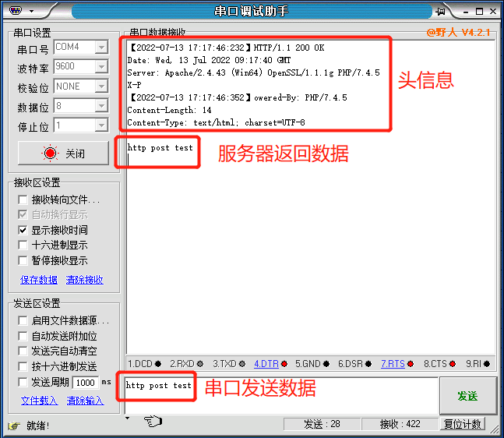The image size is (504, 438).
Task: Click the 6.DSR signal indicator
Action: (354, 364)
